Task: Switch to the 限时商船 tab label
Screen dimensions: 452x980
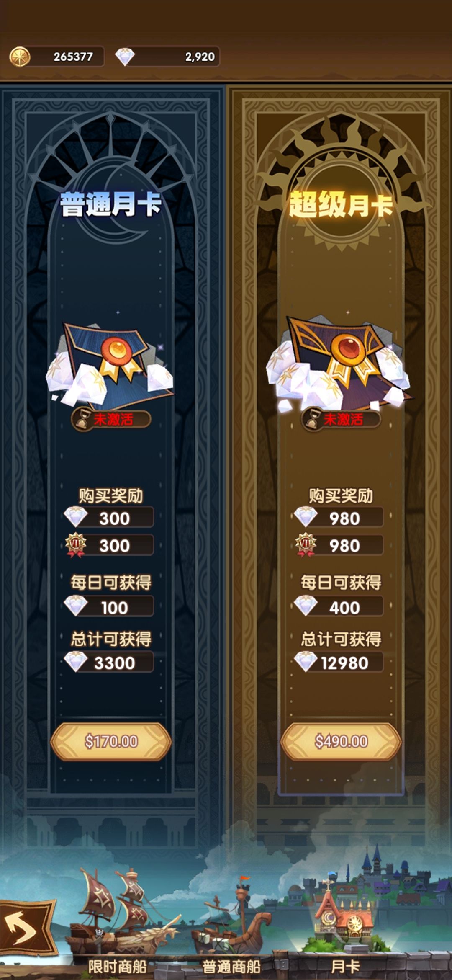Action: (x=117, y=967)
